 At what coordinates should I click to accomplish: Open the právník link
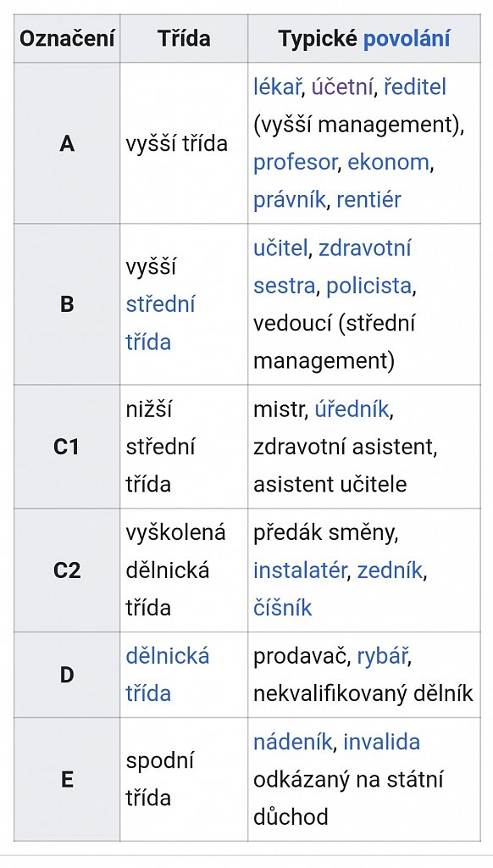(x=290, y=200)
